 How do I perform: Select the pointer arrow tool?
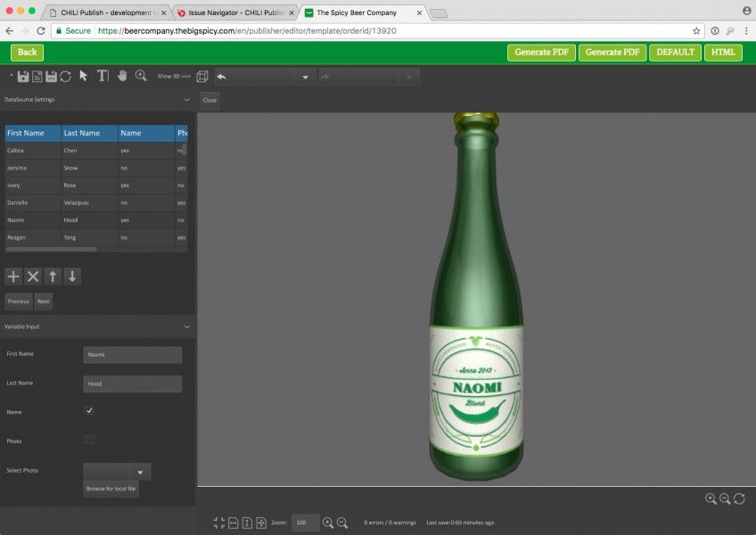tap(84, 76)
